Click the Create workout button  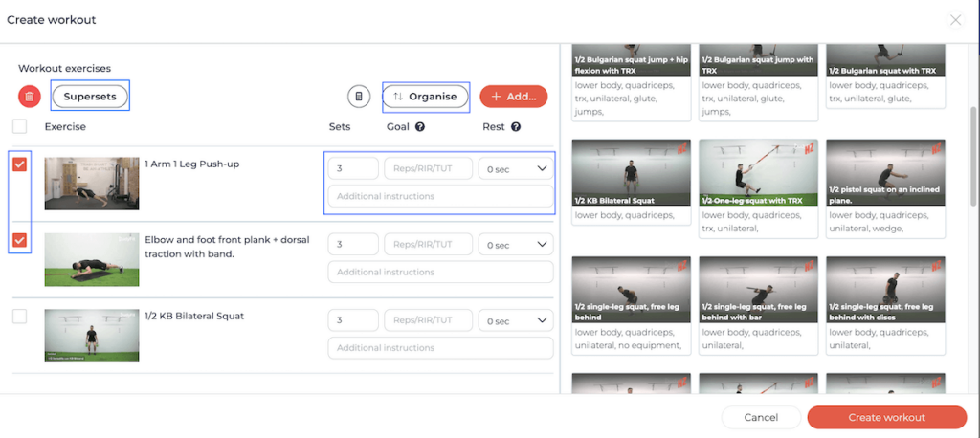click(886, 417)
